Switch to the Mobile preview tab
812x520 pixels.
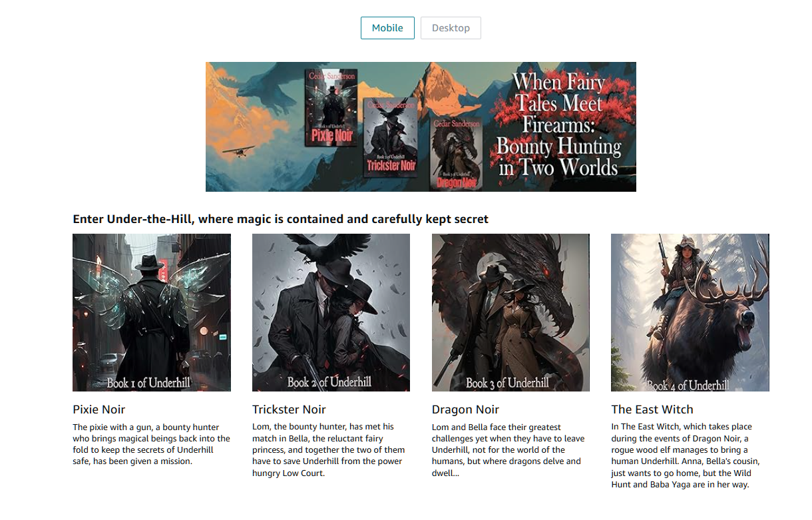(387, 28)
